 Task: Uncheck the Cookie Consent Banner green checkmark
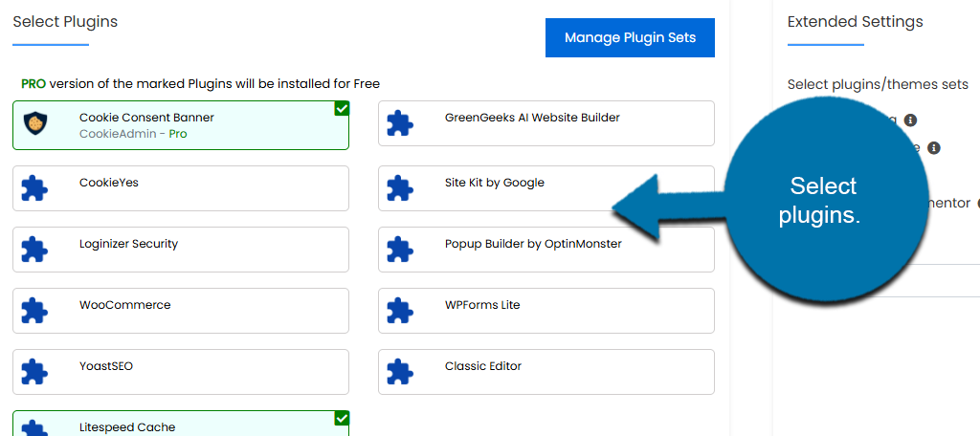click(342, 109)
